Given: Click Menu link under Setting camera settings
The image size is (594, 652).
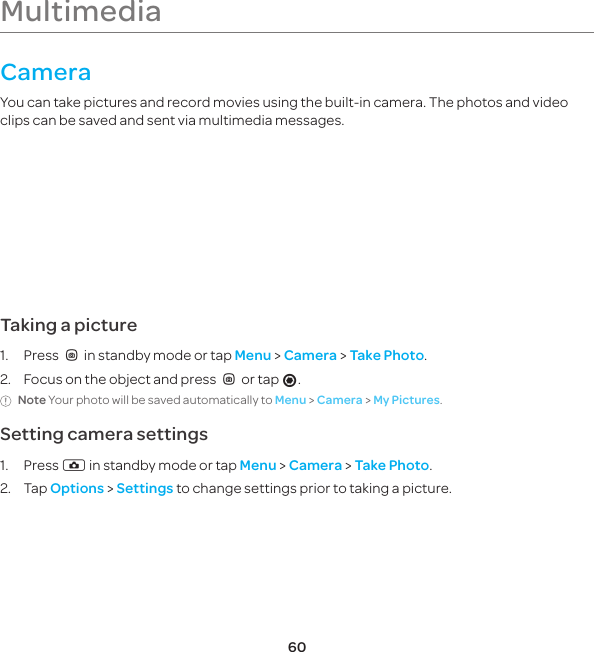Looking at the screenshot, I should (258, 465).
